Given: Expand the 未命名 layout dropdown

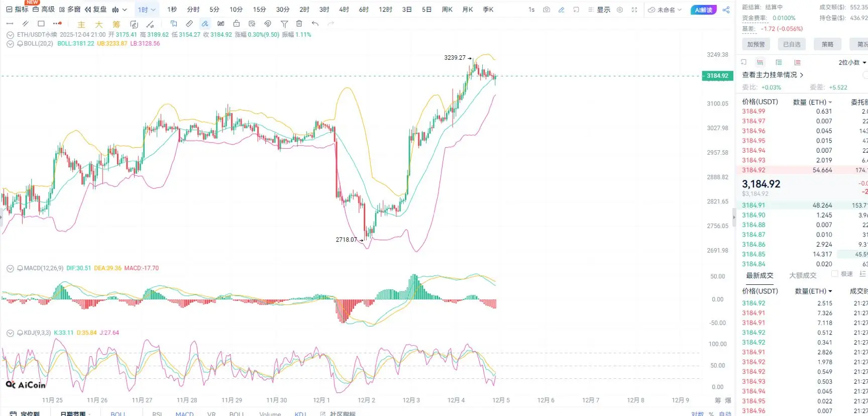Looking at the screenshot, I should [x=665, y=10].
